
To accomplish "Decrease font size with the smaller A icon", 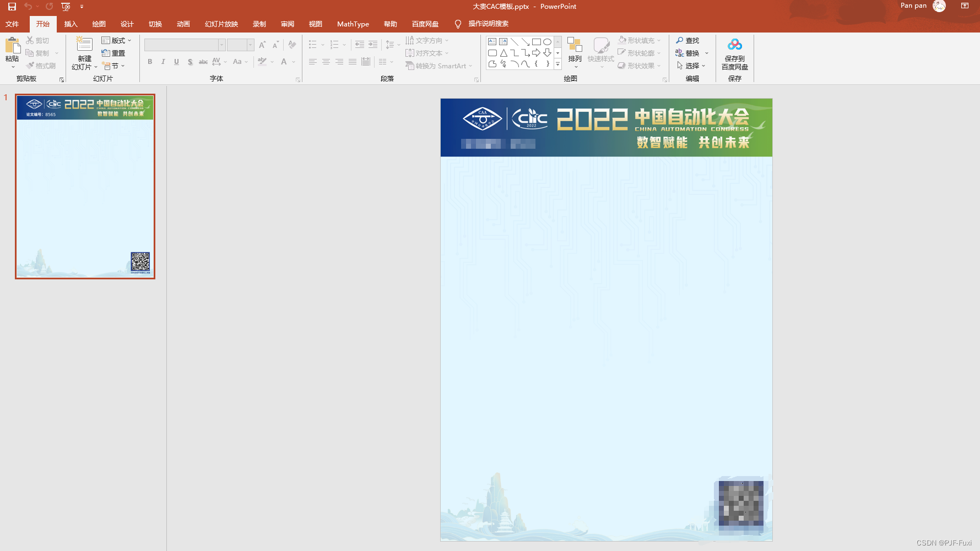I will [x=275, y=45].
